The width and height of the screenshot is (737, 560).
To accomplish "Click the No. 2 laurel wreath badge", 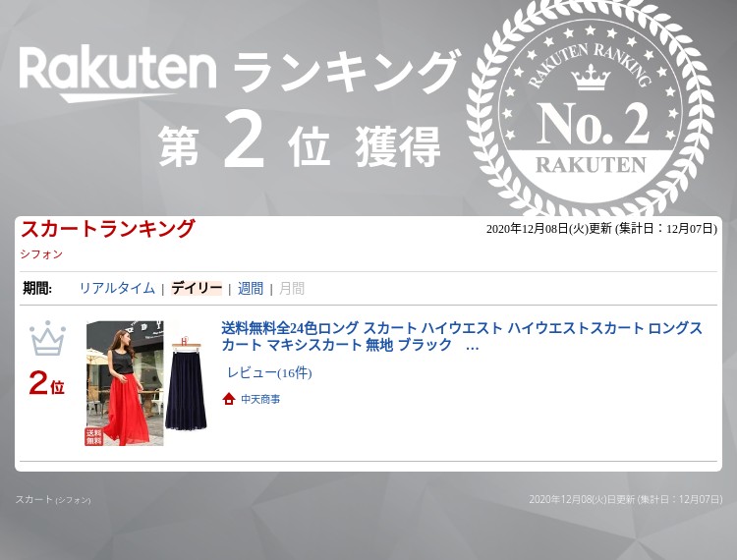I will pyautogui.click(x=590, y=108).
